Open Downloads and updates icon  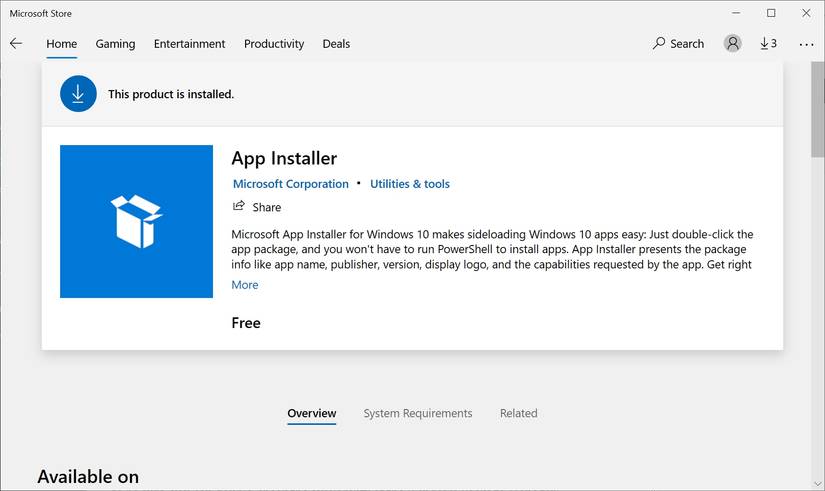click(768, 44)
